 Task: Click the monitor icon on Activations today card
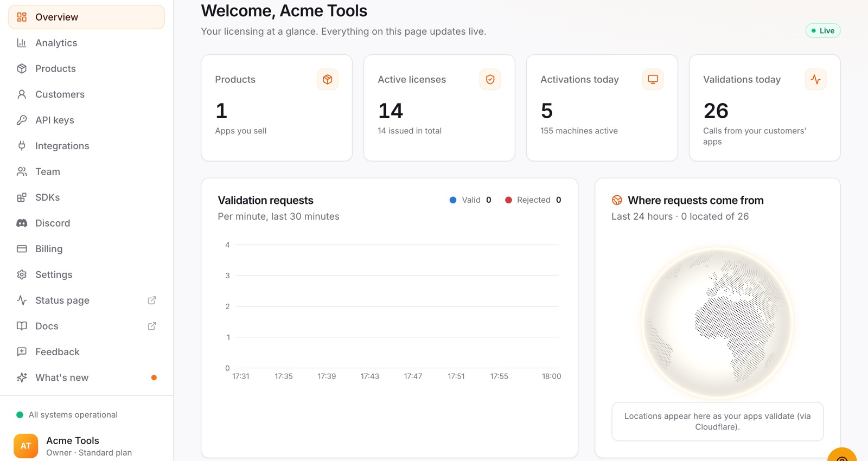coord(653,80)
